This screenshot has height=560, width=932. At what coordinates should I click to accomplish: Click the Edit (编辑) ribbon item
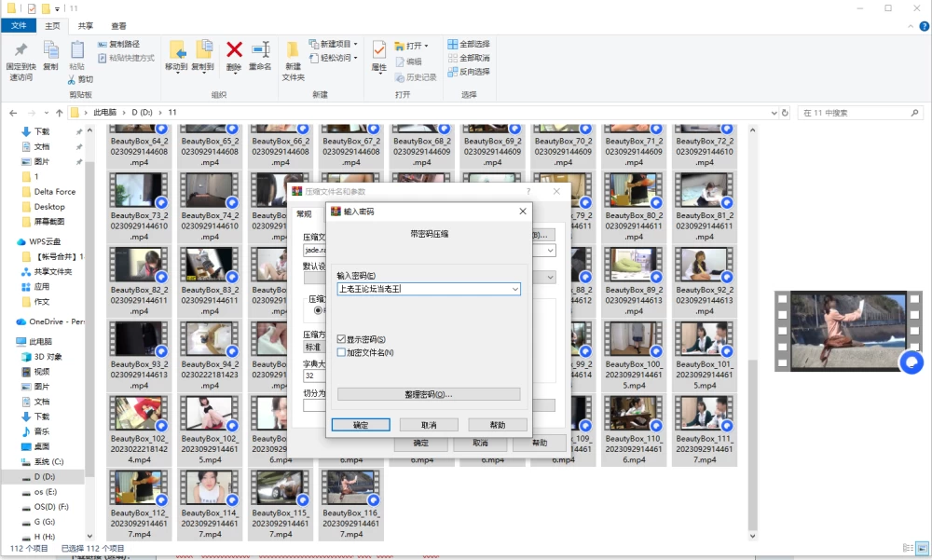409,61
